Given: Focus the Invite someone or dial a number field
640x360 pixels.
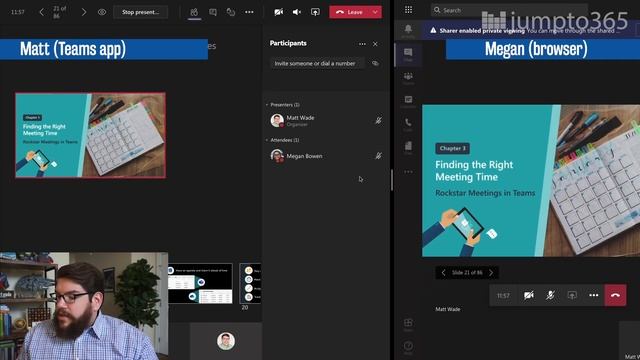Looking at the screenshot, I should pos(317,63).
